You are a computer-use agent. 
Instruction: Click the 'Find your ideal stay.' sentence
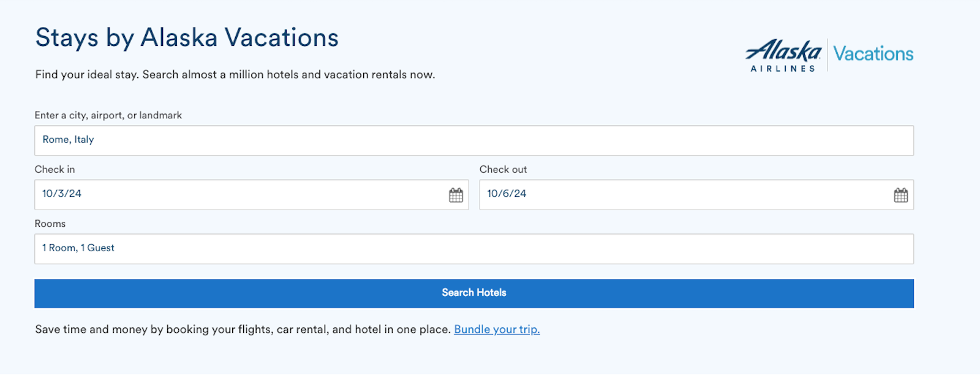(86, 75)
